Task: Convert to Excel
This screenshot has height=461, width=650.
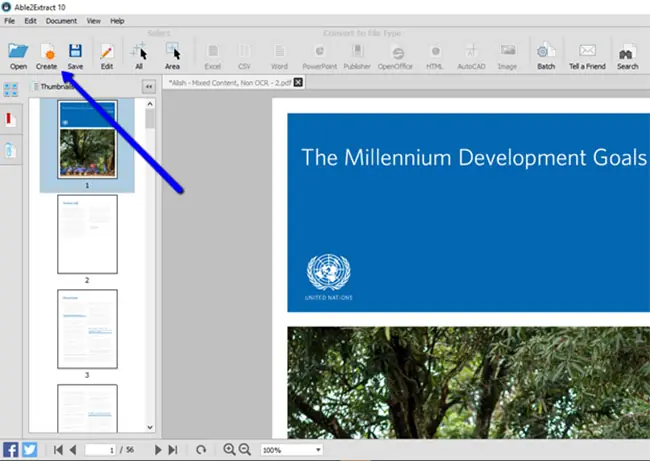Action: 213,56
